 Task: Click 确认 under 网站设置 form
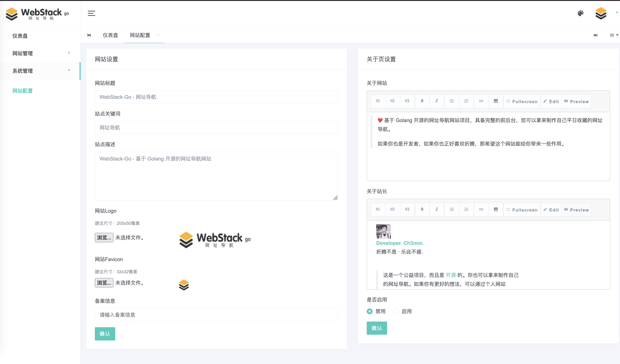tap(105, 334)
